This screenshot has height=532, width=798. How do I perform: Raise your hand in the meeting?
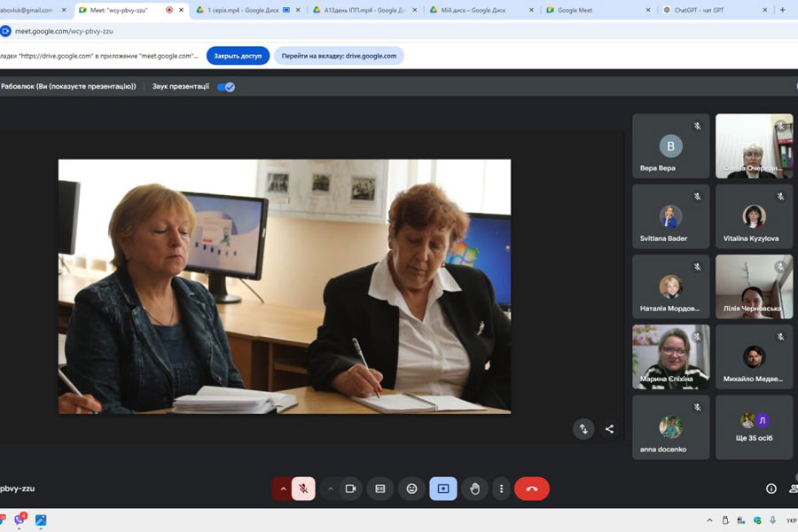[x=475, y=489]
